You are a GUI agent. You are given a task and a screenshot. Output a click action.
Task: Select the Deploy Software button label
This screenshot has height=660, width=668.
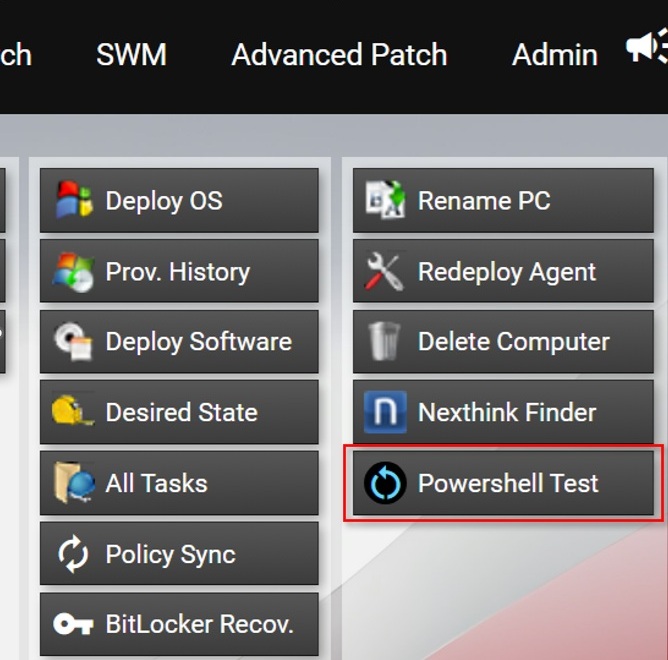(199, 342)
